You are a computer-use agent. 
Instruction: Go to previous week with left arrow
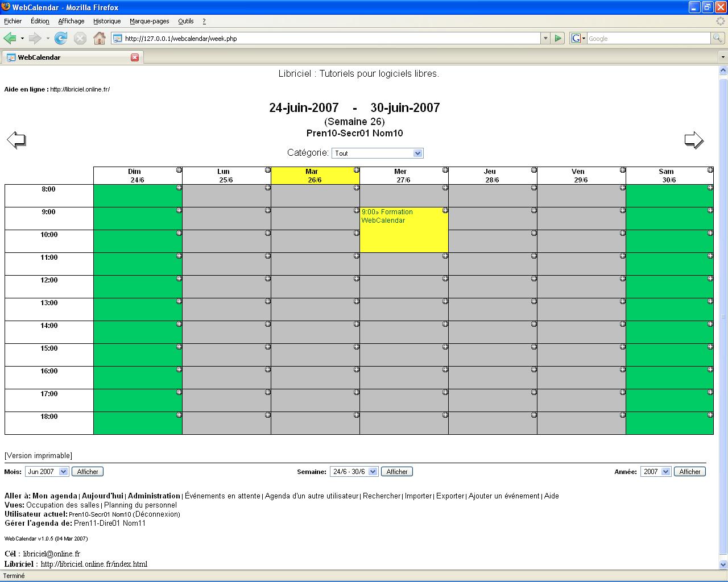coord(16,140)
